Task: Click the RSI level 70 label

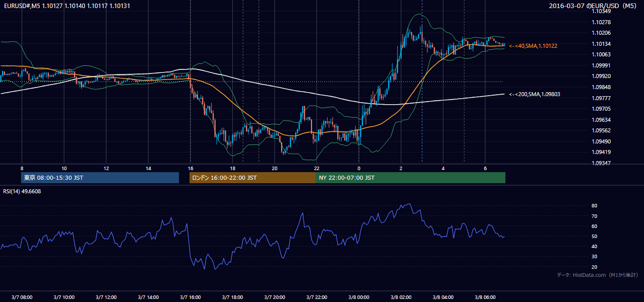Action: (x=595, y=216)
